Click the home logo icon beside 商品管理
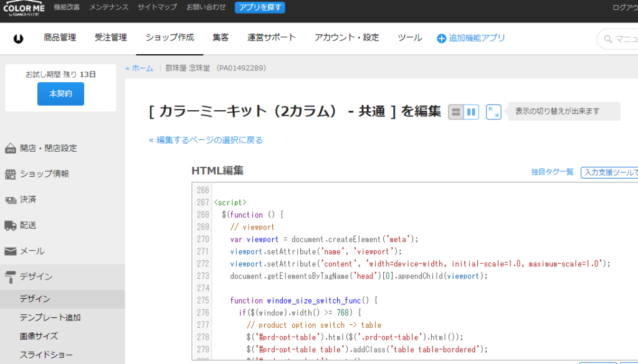The image size is (638, 364). [x=19, y=39]
